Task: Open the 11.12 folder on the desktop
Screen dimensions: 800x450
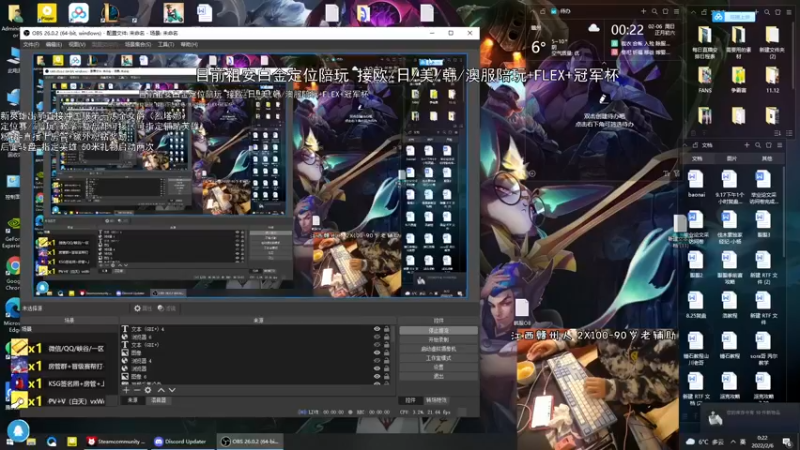Action: 772,80
